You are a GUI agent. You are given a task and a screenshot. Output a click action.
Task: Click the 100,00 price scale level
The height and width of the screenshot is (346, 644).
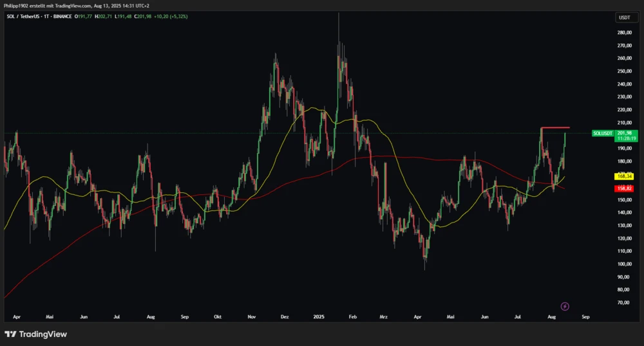(x=623, y=264)
